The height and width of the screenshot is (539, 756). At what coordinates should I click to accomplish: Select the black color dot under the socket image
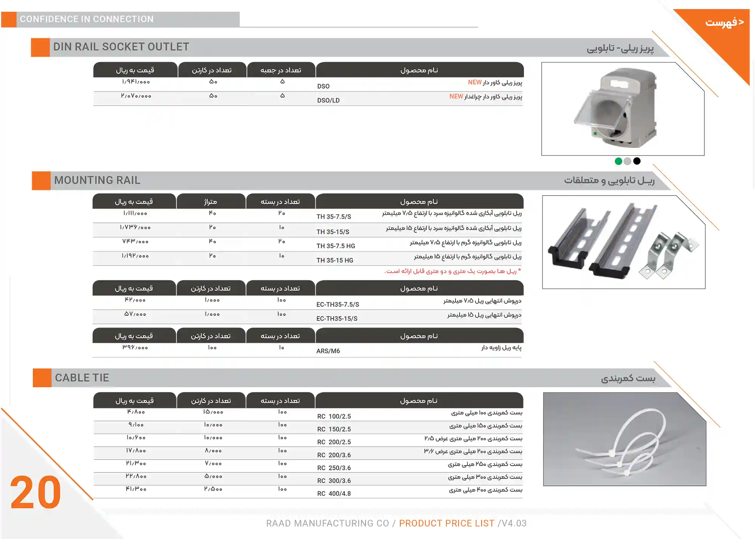coord(637,161)
